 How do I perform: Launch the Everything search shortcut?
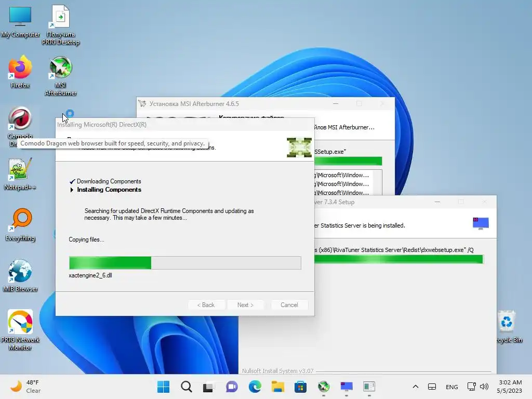tap(20, 224)
